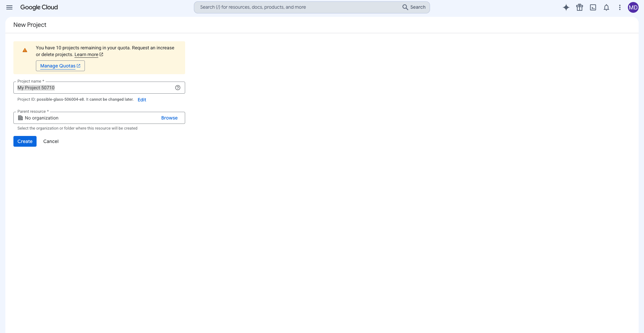Open the three-dot settings and utilities menu
The height and width of the screenshot is (333, 644).
pyautogui.click(x=620, y=7)
